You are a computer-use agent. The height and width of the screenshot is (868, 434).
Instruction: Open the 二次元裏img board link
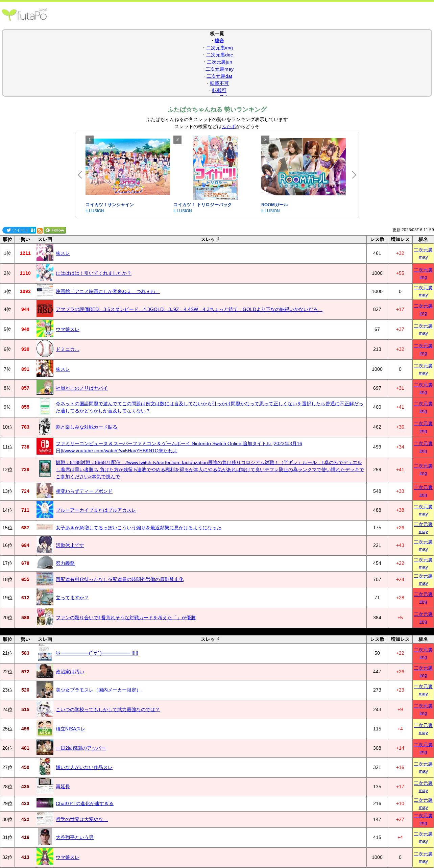coord(219,48)
